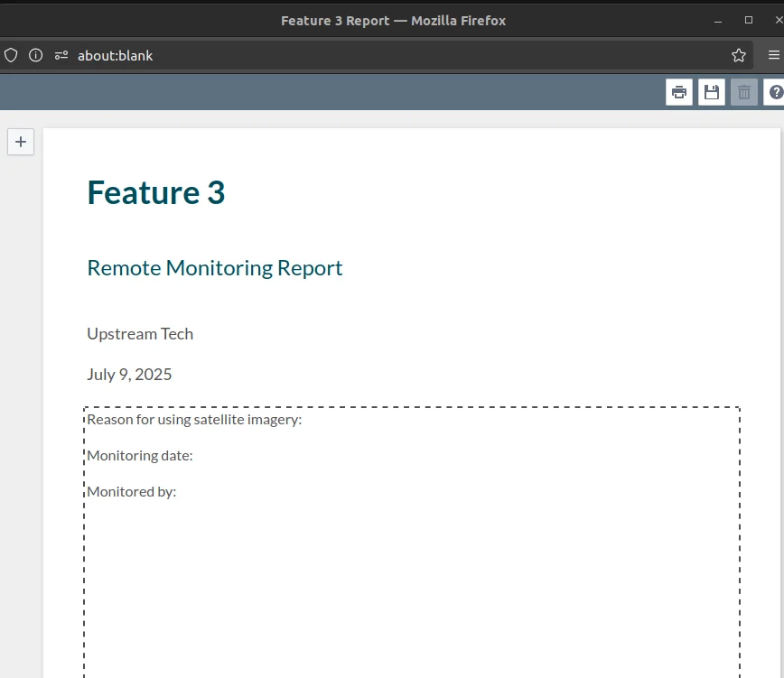Screen dimensions: 784x678
Task: Click the permissions settings icon in address bar
Action: pyautogui.click(x=61, y=55)
